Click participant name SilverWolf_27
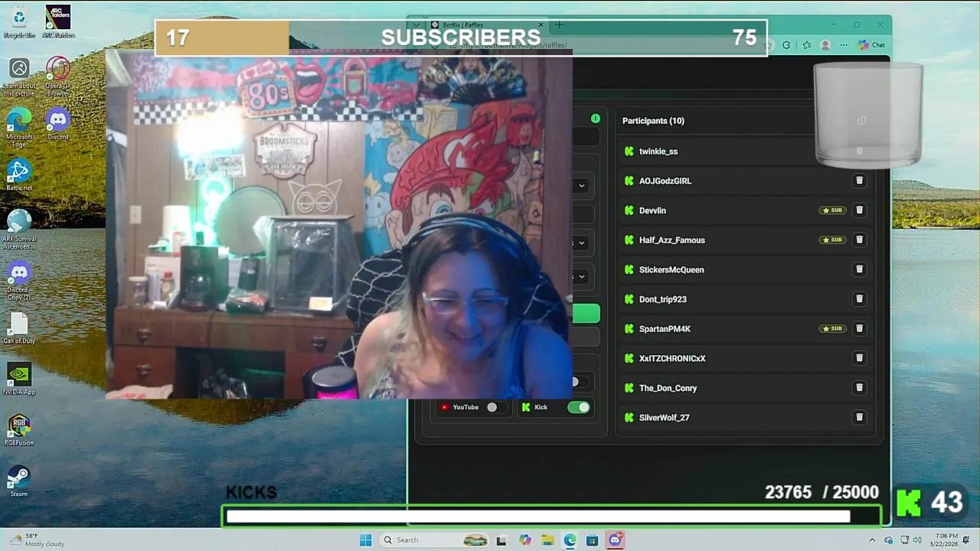This screenshot has width=980, height=551. (x=665, y=418)
